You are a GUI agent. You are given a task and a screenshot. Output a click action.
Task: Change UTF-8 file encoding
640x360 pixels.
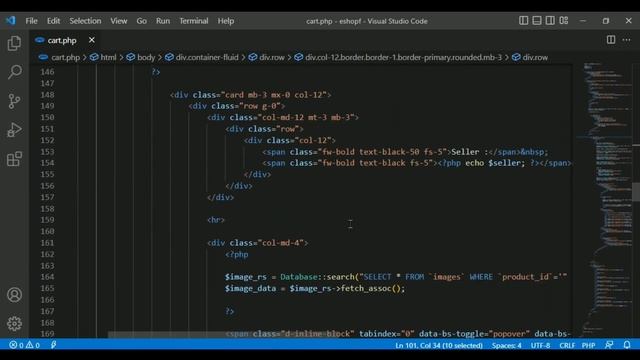pyautogui.click(x=540, y=346)
